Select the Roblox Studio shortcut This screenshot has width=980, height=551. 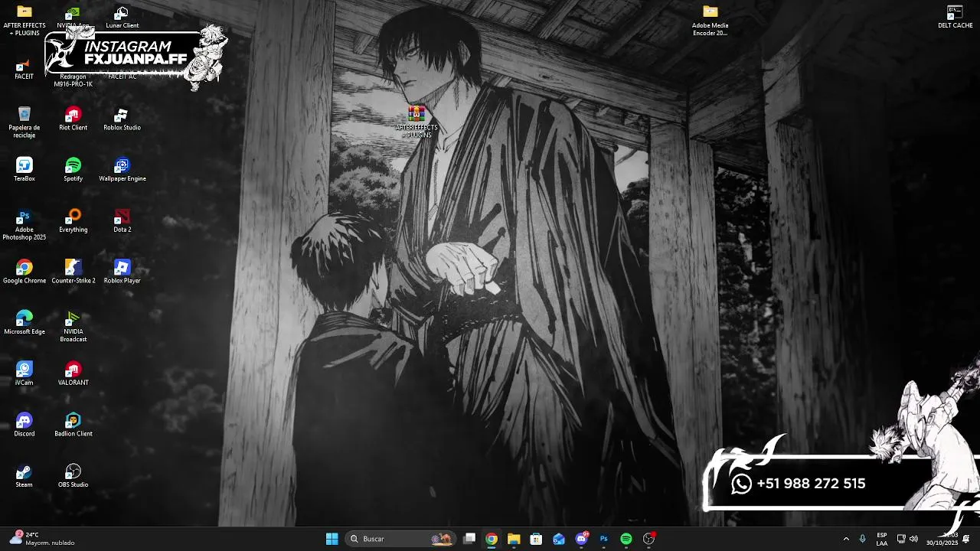[x=122, y=119]
